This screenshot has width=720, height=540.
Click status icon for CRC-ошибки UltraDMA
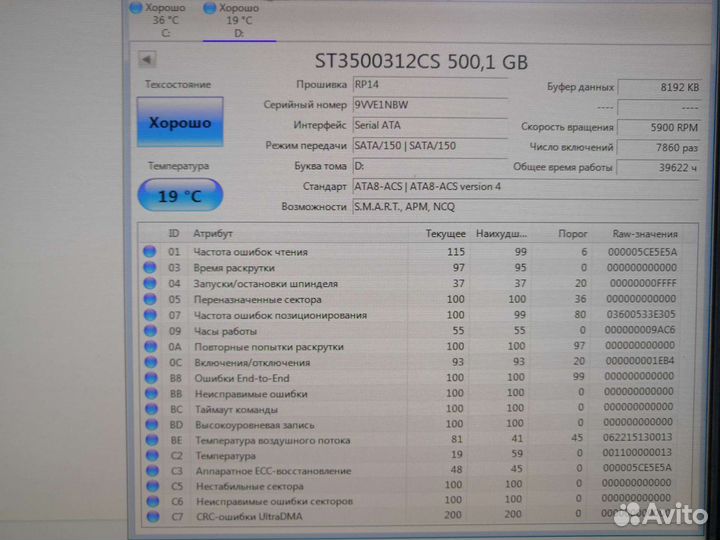coord(153,516)
